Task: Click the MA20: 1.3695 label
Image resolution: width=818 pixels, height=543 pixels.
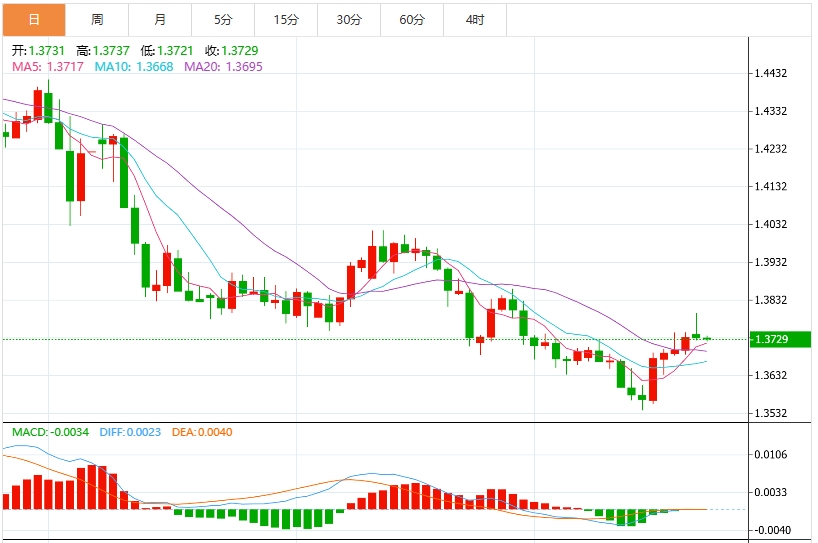Action: [223, 67]
